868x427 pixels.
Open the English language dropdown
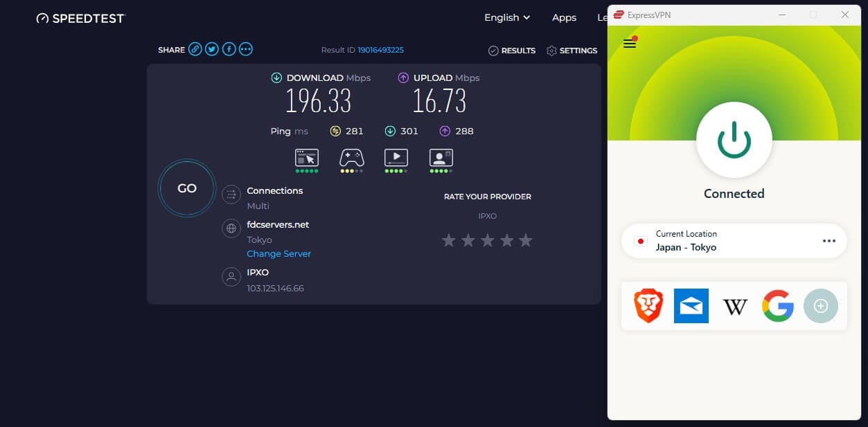[x=506, y=17]
